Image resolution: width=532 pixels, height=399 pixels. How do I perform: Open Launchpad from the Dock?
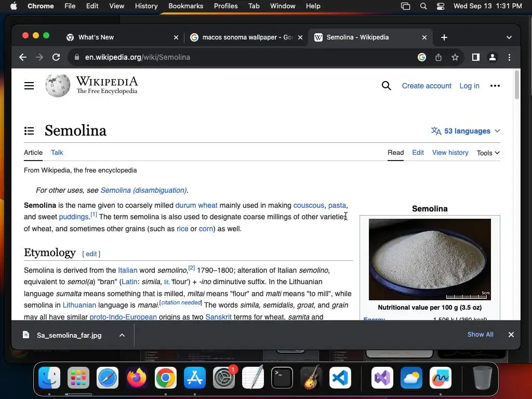[x=78, y=378]
